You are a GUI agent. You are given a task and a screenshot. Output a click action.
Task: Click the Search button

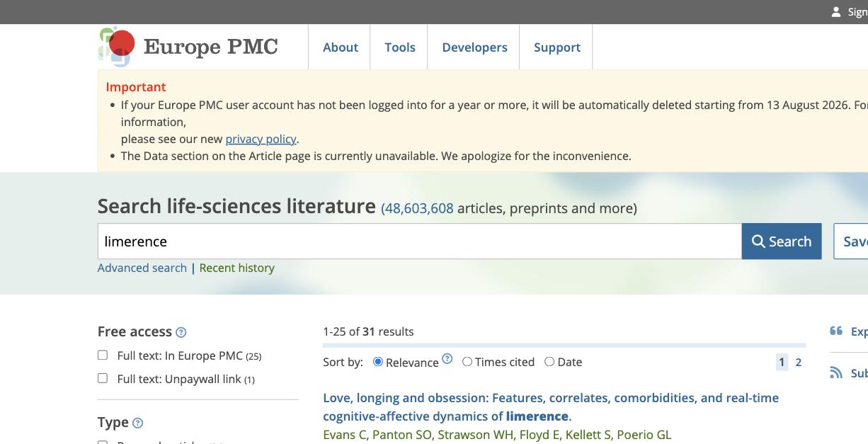[782, 241]
